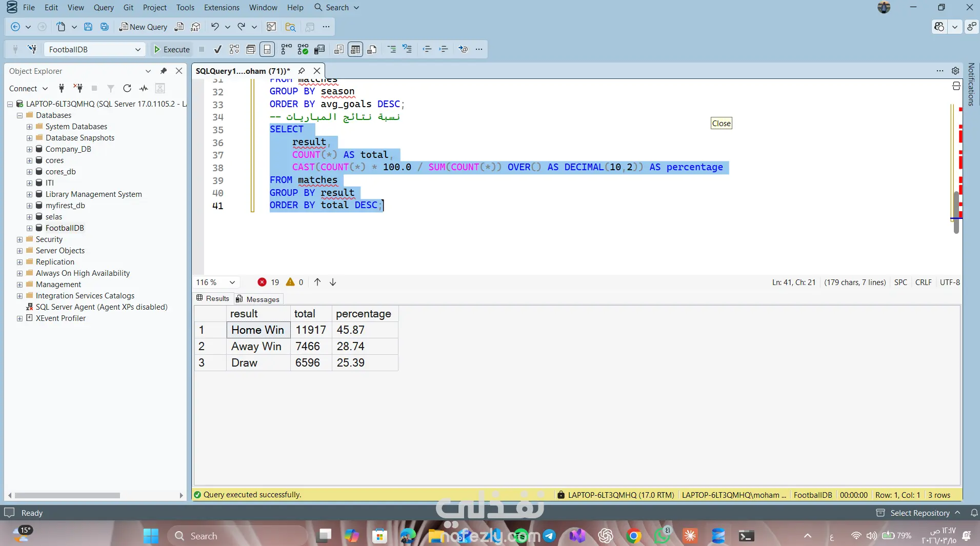Refresh the Object Explorer tree
The width and height of the screenshot is (980, 546).
coord(127,88)
